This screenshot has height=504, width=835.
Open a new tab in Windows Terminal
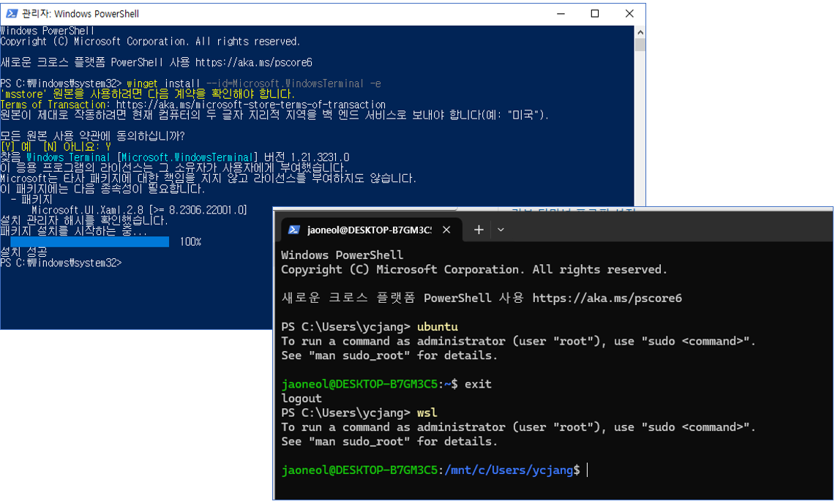pos(479,230)
